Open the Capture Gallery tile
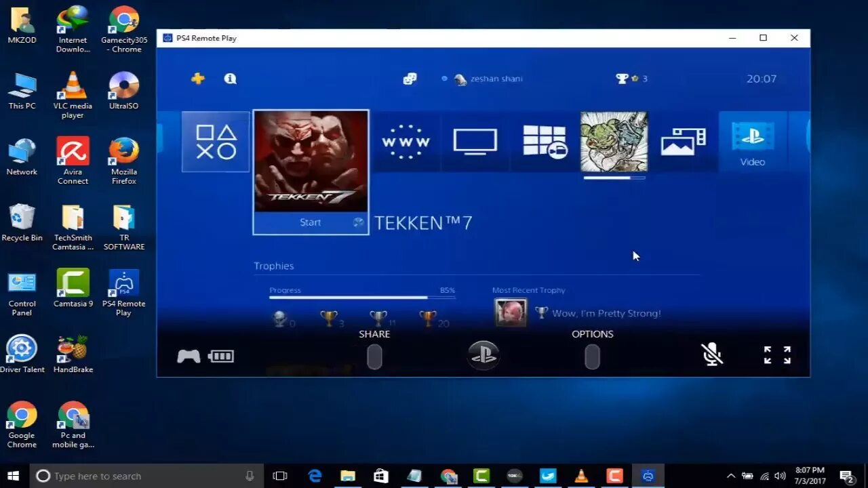Screen dimensions: 868x488 point(683,142)
